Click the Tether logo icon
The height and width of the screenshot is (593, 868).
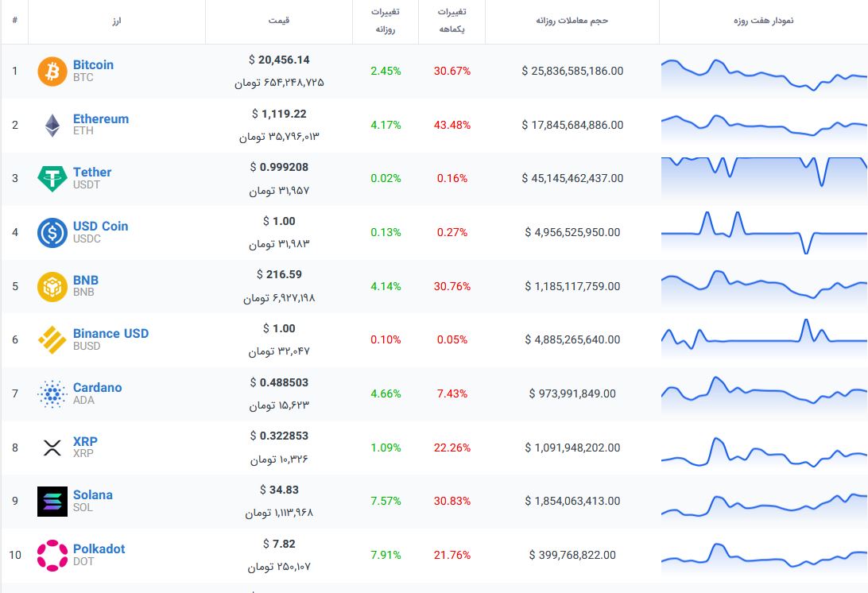52,178
